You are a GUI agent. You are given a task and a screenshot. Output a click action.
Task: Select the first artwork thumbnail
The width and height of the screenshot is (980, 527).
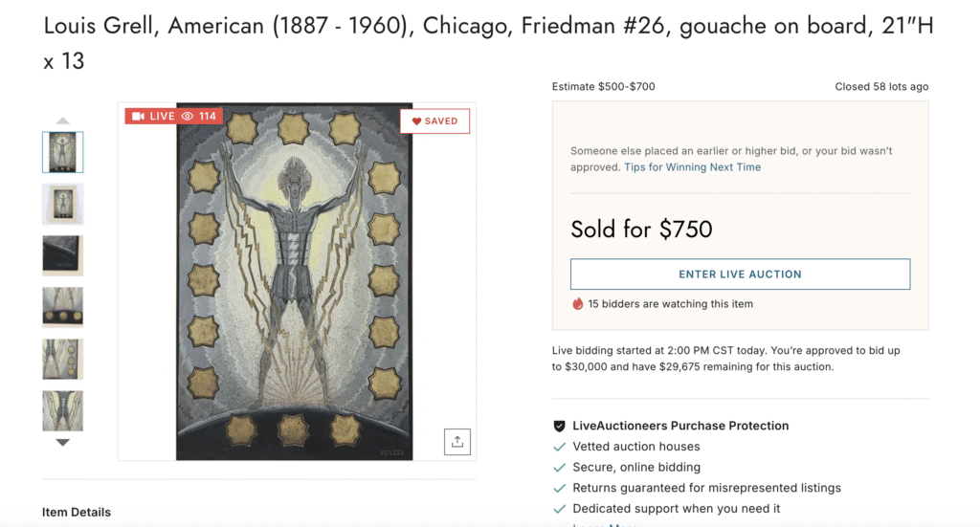coord(63,152)
